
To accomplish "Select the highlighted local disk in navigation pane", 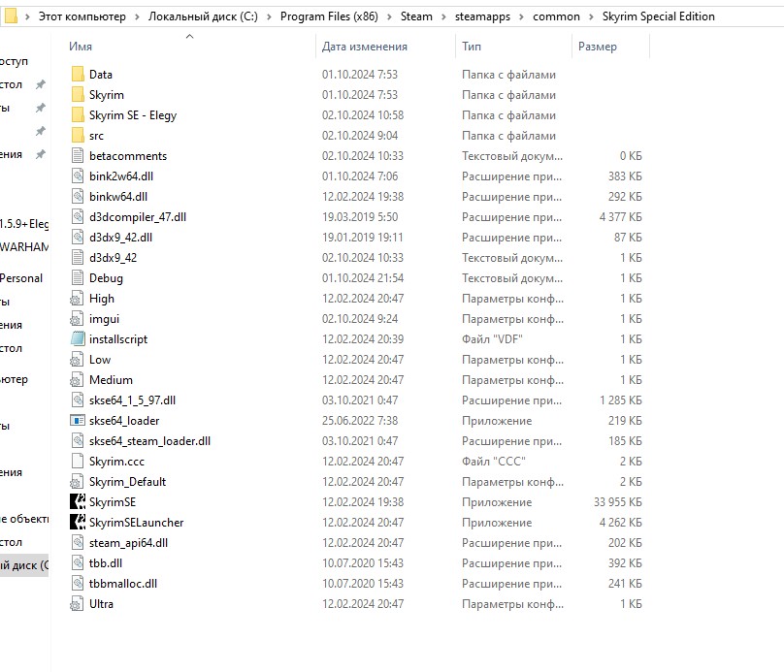I will pyautogui.click(x=24, y=565).
